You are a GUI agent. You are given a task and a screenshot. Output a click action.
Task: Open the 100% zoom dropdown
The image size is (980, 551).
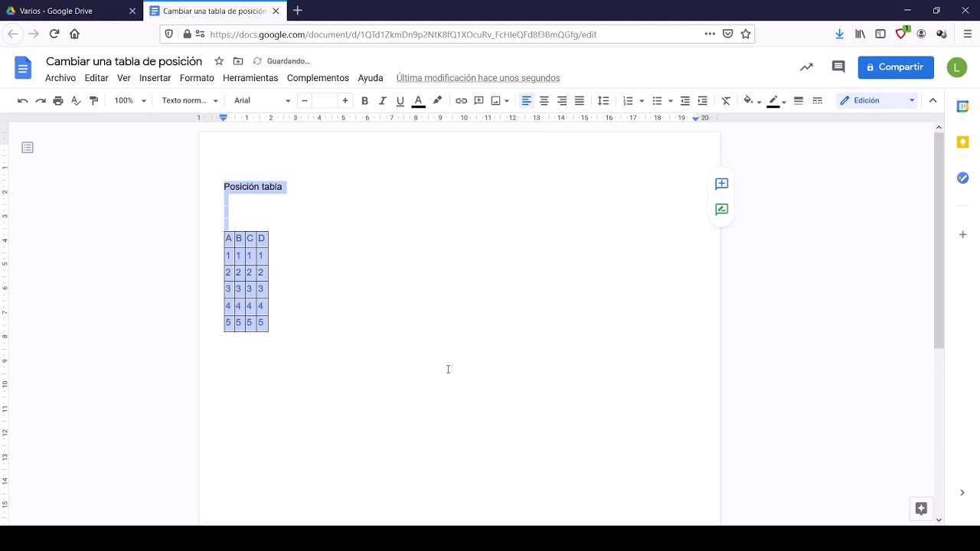pyautogui.click(x=130, y=101)
